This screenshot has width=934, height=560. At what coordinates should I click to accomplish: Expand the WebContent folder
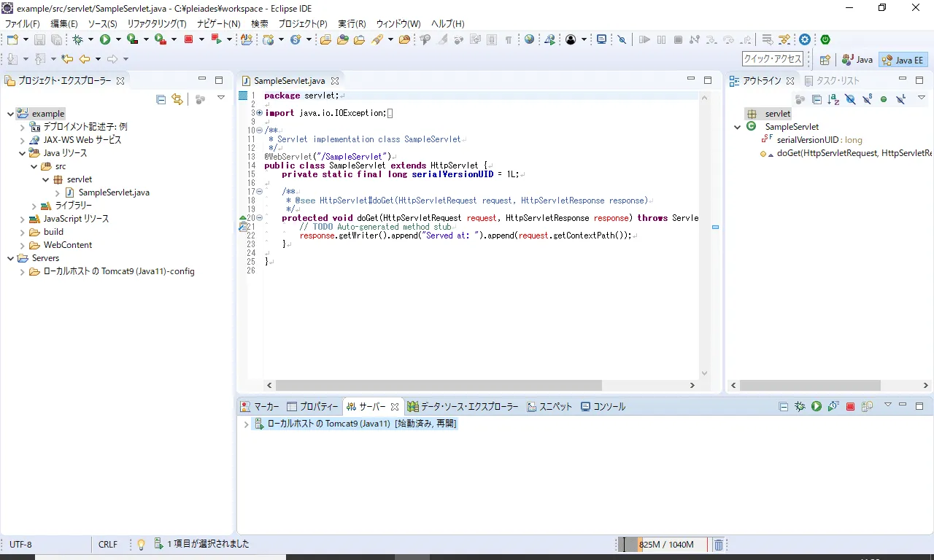coord(22,245)
